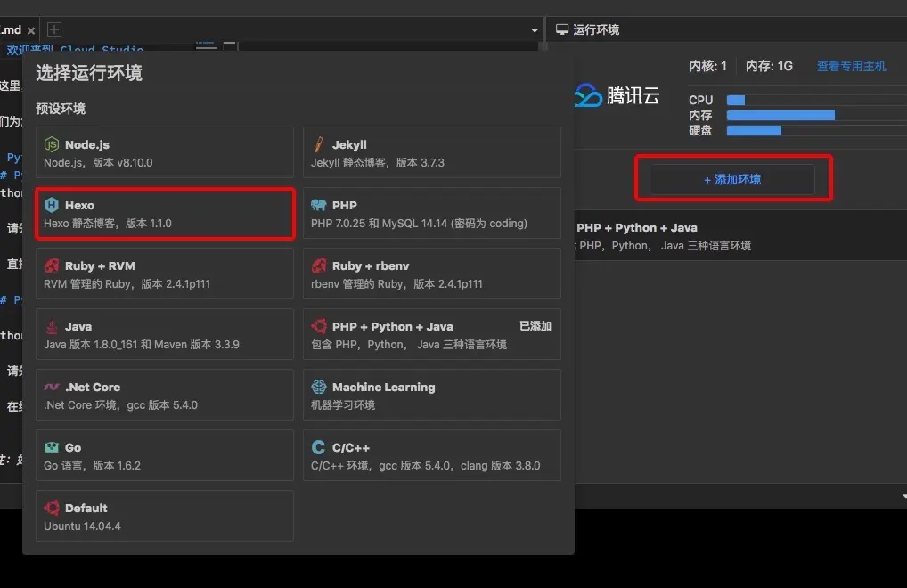Click the Node.js hexagon icon

coord(52,144)
